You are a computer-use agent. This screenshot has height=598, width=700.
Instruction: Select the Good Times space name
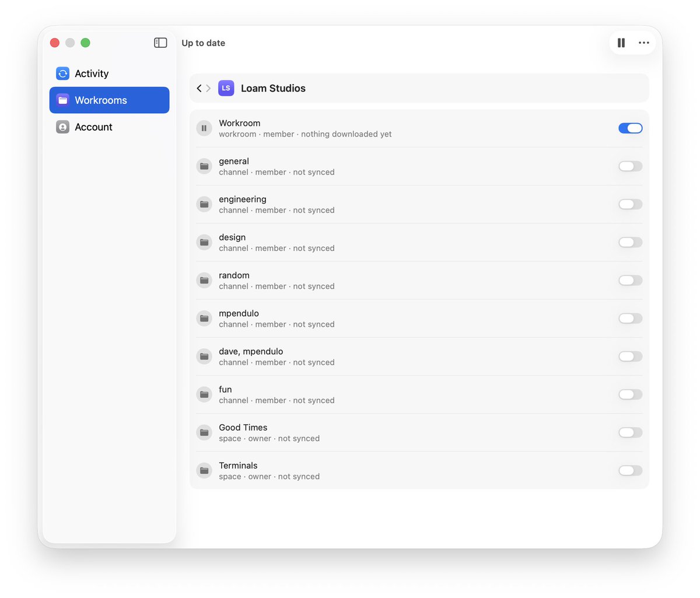[x=243, y=427]
